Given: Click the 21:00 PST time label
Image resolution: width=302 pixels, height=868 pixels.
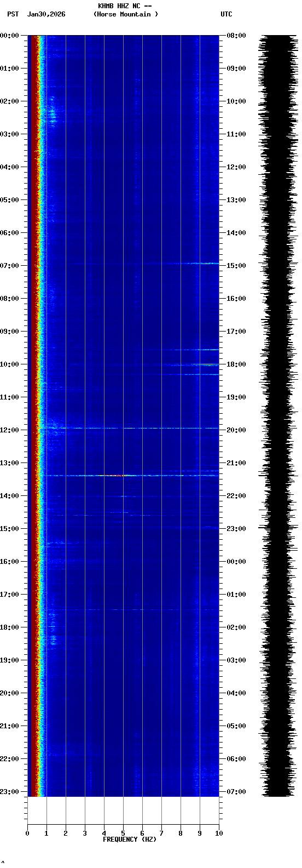Looking at the screenshot, I should [x=9, y=726].
